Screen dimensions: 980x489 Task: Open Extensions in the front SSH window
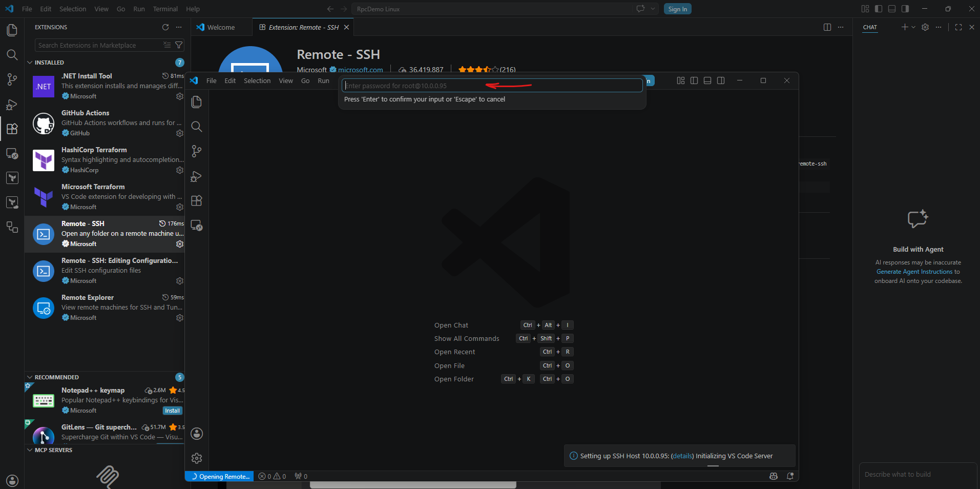coord(197,200)
